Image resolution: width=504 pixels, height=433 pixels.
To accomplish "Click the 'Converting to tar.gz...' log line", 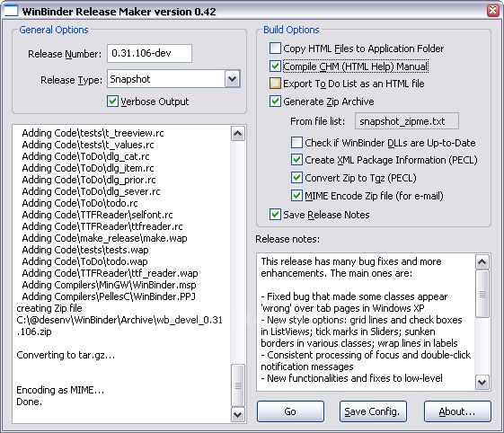I will tap(66, 355).
